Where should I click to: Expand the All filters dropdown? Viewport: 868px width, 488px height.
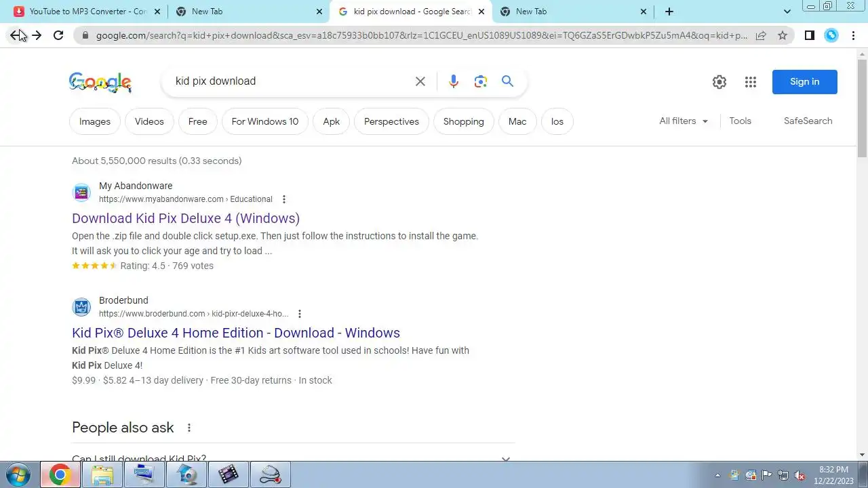(684, 121)
